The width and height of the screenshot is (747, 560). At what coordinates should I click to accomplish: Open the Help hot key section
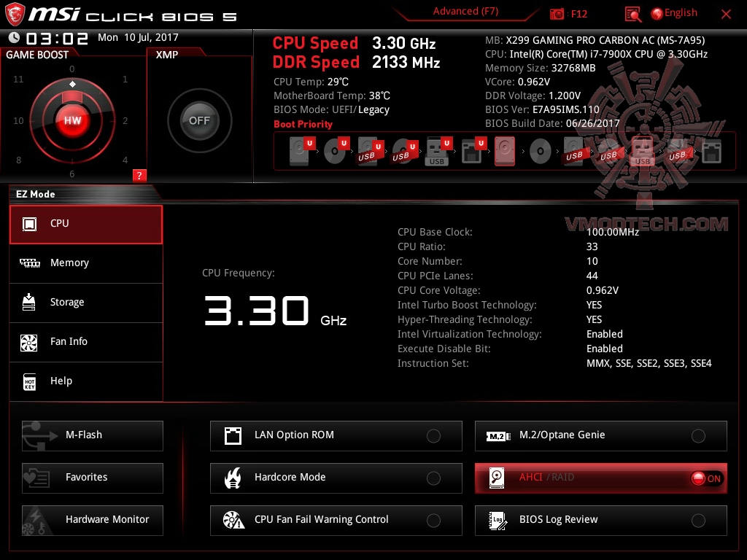click(86, 381)
